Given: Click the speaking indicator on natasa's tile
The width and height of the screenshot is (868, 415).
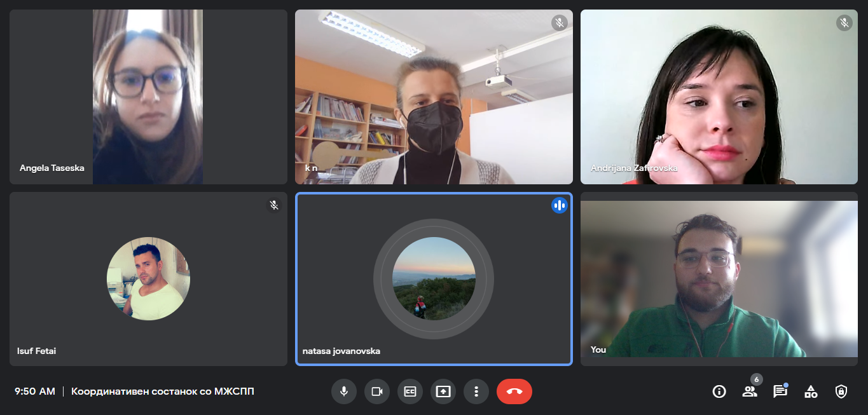Looking at the screenshot, I should [x=560, y=205].
